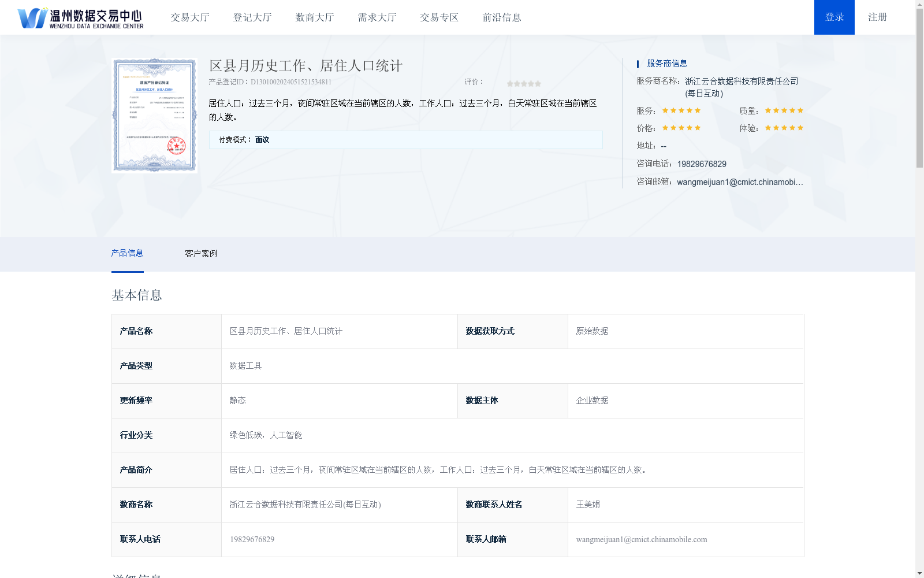Click the 数商名称 value in the table
The image size is (924, 578).
[305, 505]
